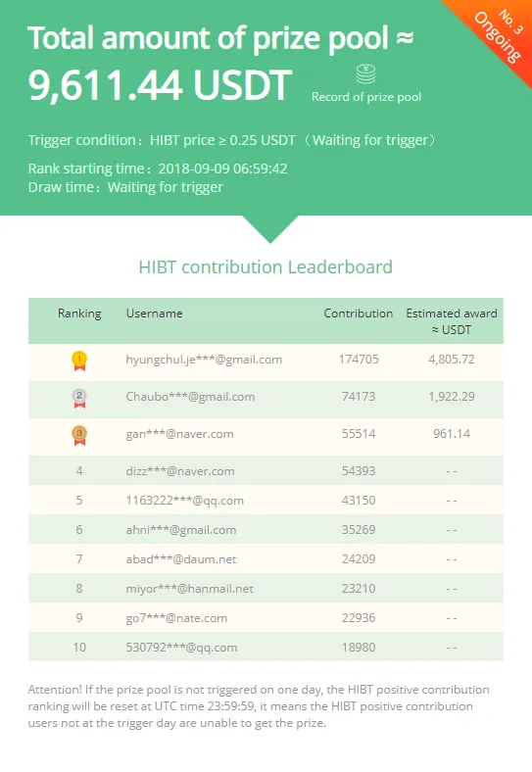Select the Contribution column header
Image resolution: width=532 pixels, height=772 pixels.
coord(359,314)
